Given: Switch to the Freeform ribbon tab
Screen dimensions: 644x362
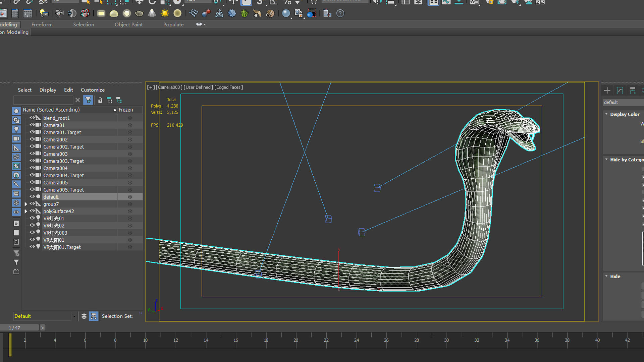Looking at the screenshot, I should coord(42,24).
